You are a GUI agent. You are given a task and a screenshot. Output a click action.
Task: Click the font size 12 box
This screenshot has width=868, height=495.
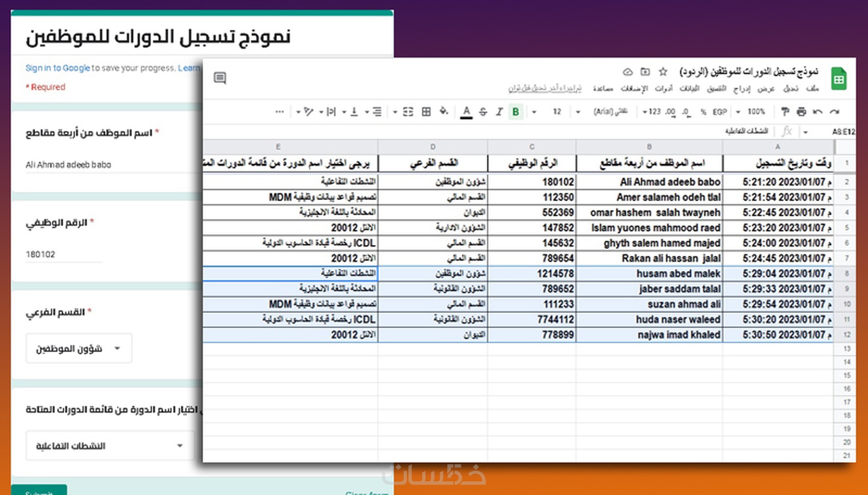coord(557,111)
